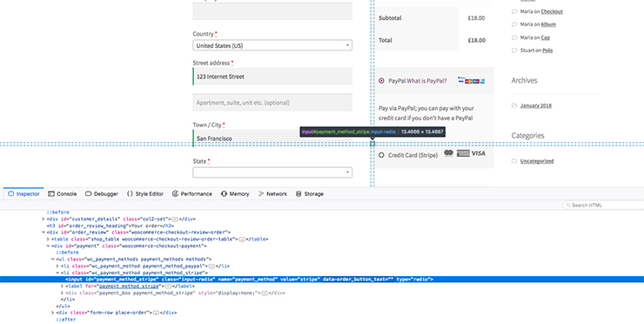The width and height of the screenshot is (644, 324).
Task: Collapse the payment_method_stripe li node
Action: tap(58, 273)
